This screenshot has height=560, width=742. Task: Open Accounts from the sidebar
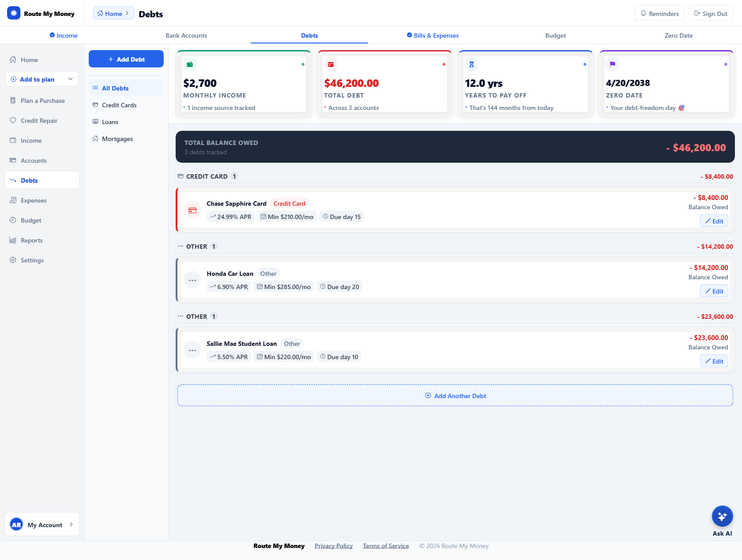pyautogui.click(x=33, y=160)
